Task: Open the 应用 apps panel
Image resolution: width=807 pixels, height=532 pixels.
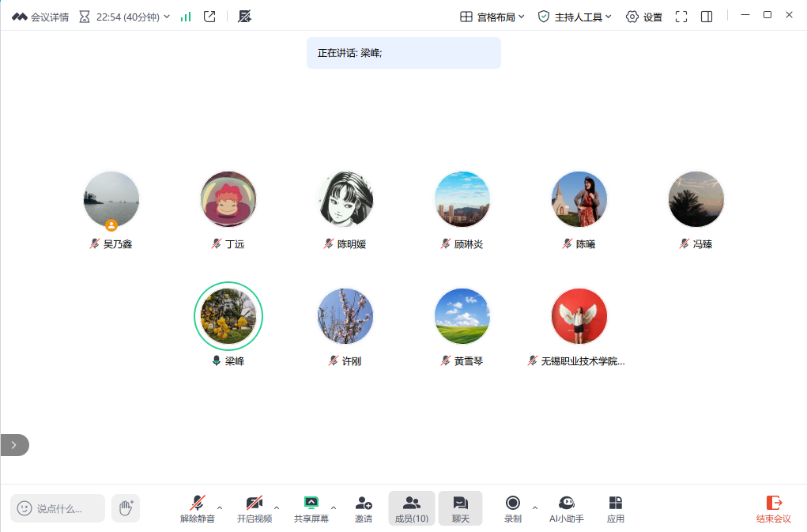Action: tap(615, 508)
